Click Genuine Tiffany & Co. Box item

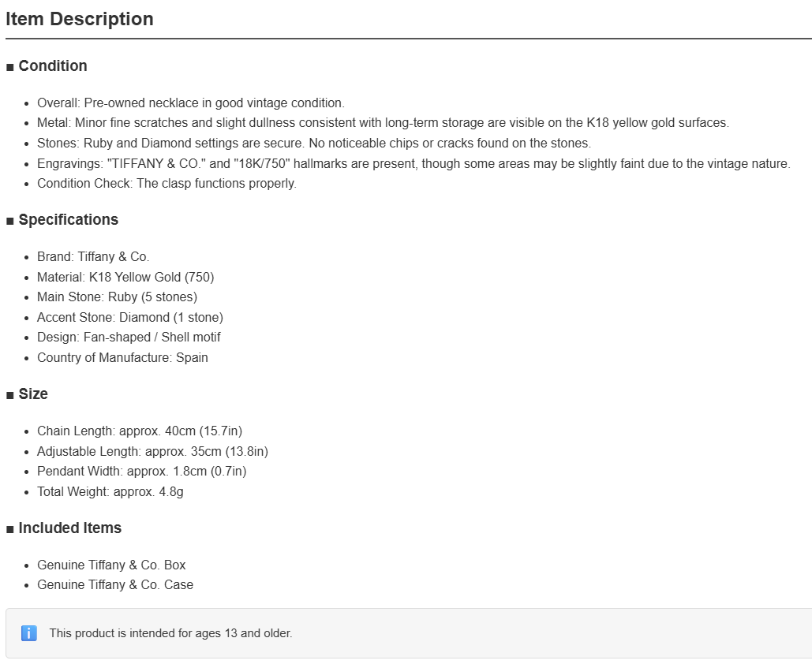[x=111, y=565]
